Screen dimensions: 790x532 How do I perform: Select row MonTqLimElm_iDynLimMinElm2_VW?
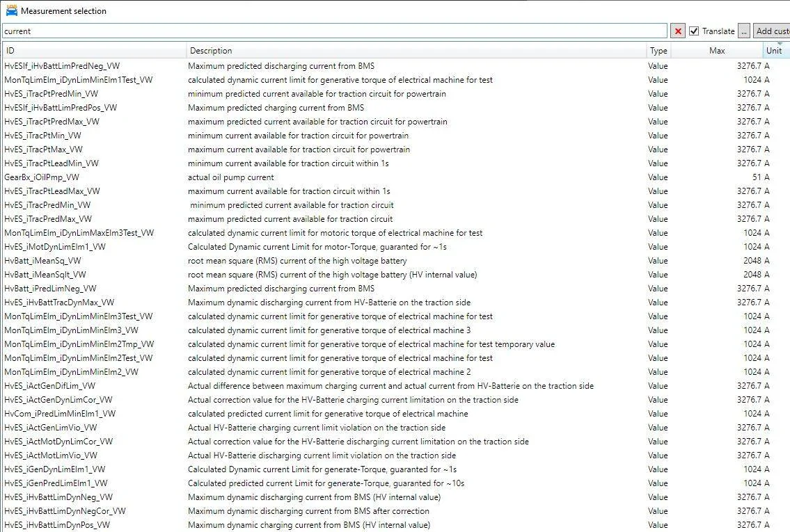click(x=395, y=373)
